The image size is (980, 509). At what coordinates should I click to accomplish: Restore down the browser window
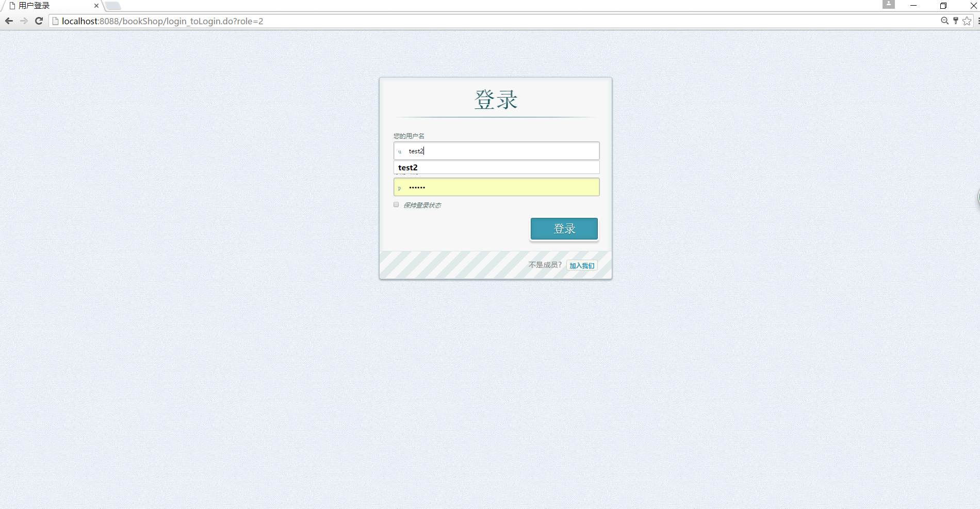tap(943, 5)
